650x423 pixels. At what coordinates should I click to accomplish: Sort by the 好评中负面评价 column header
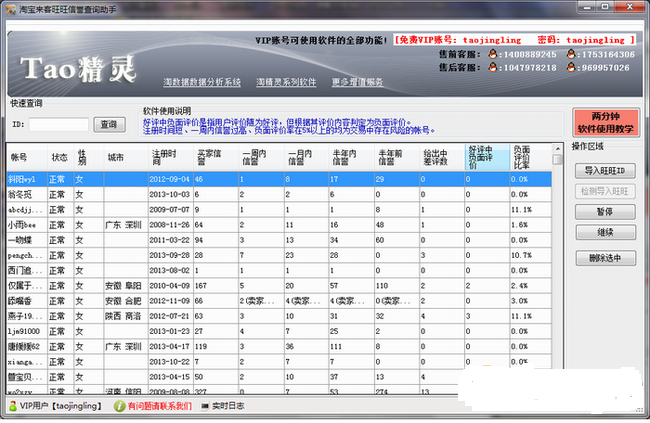point(487,157)
